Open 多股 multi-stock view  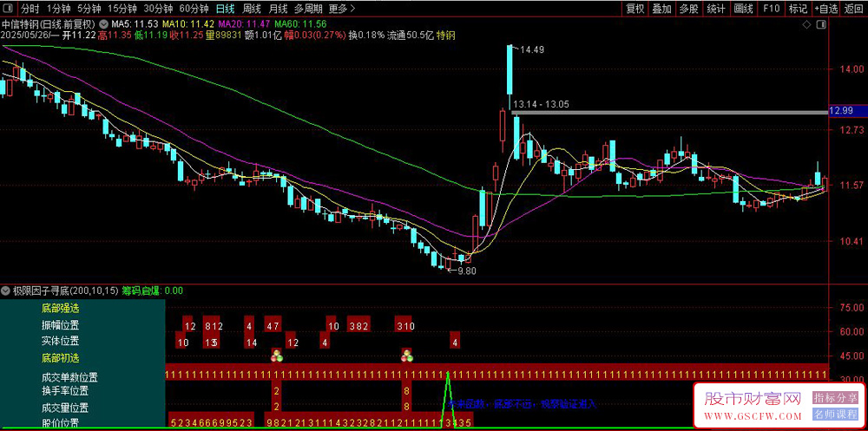tap(688, 9)
